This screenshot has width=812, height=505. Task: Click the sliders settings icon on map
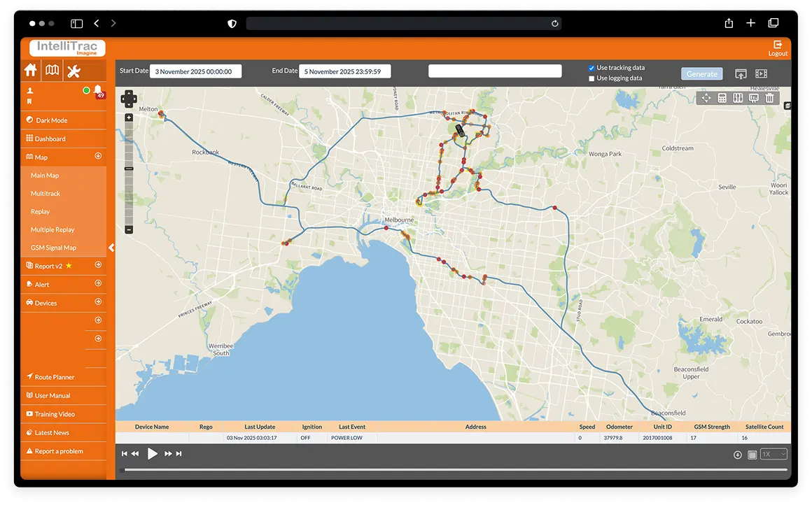pos(738,98)
